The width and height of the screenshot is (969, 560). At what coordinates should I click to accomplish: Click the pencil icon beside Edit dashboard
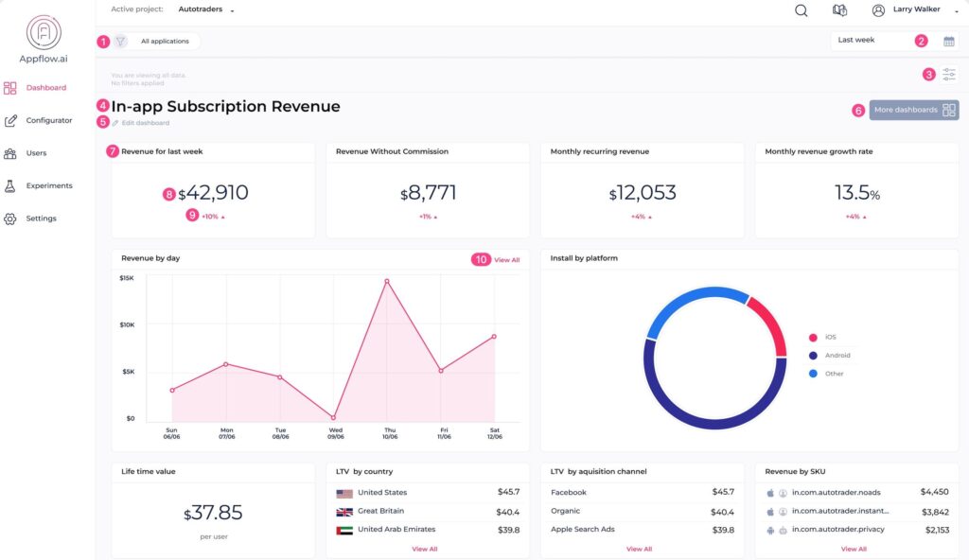[115, 123]
